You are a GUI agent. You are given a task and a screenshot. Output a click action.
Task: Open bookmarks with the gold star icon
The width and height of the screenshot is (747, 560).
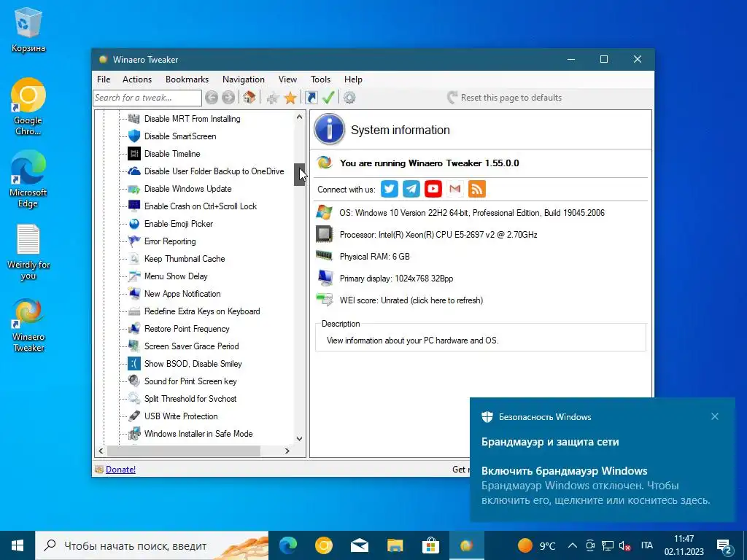[290, 98]
